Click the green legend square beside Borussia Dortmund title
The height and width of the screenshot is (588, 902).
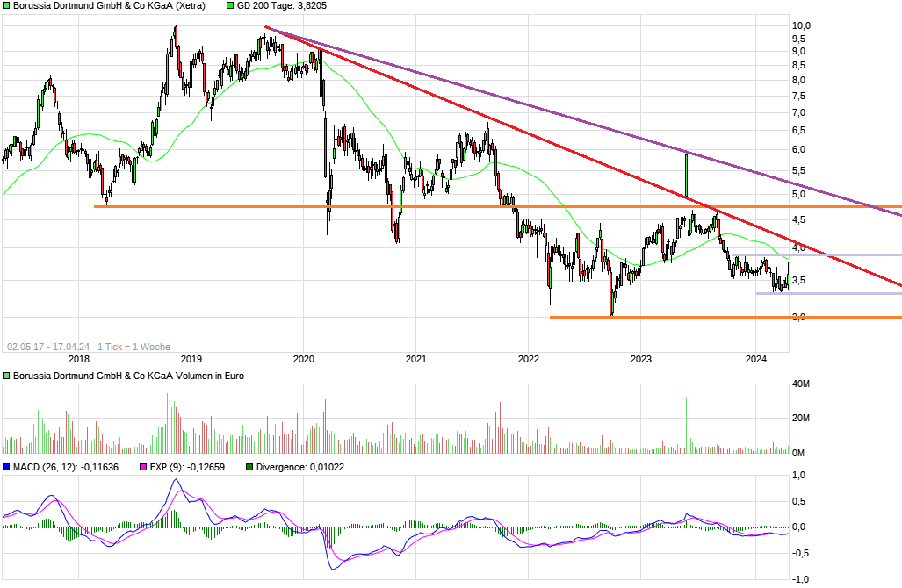6,6
